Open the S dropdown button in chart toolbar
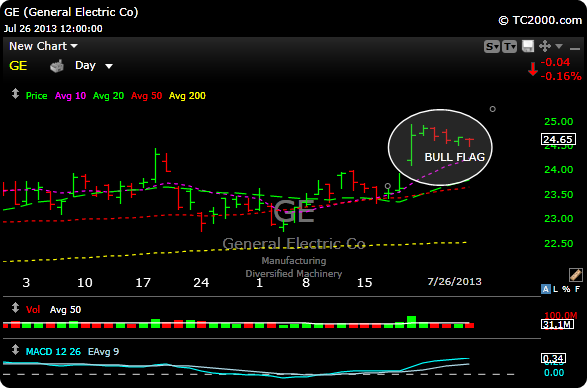 point(492,47)
